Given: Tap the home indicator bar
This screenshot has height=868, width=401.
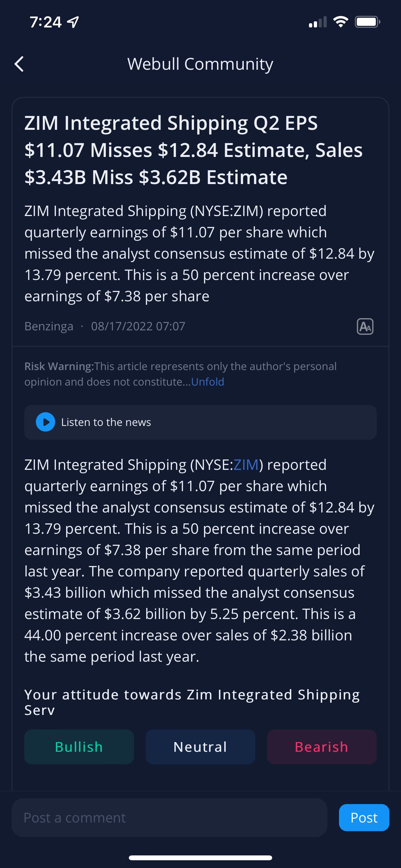Looking at the screenshot, I should (200, 858).
